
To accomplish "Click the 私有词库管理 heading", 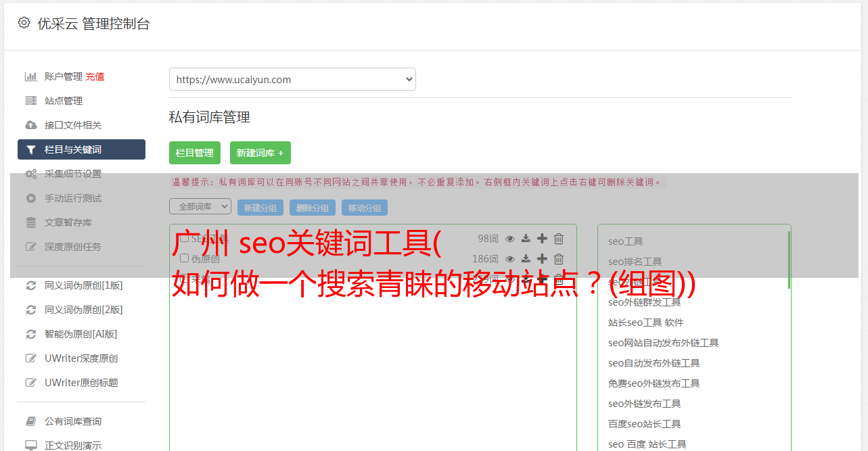I will click(210, 117).
